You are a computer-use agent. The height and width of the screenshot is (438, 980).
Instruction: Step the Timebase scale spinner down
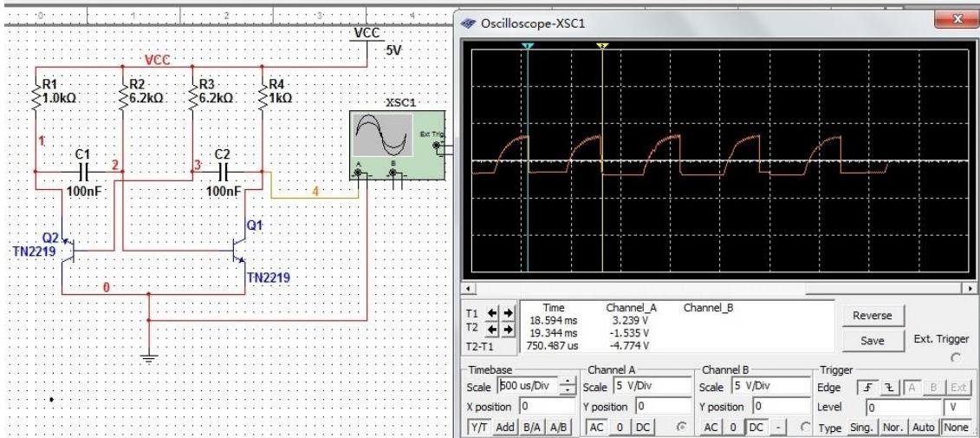pyautogui.click(x=567, y=391)
